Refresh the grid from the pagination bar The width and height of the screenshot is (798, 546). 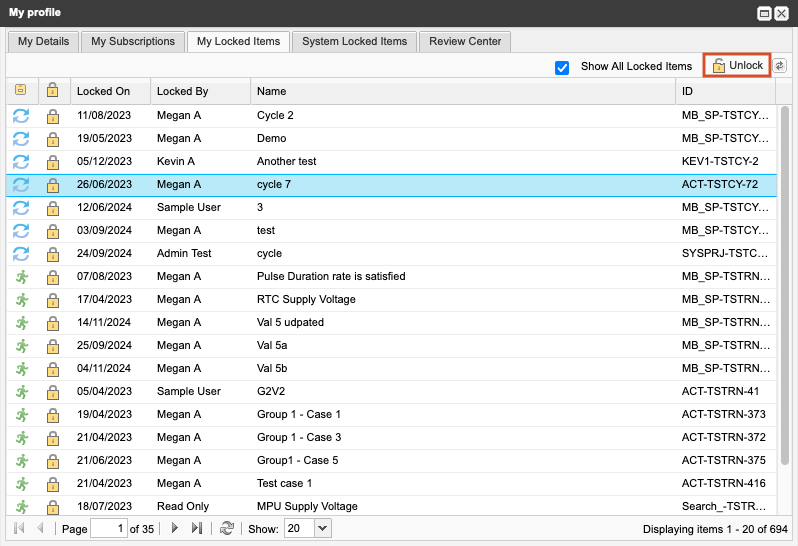coord(227,528)
